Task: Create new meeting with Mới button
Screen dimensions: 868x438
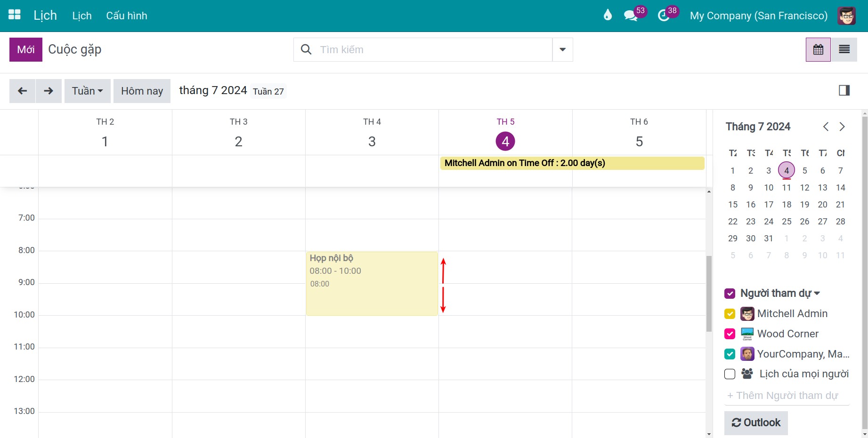Action: coord(26,49)
